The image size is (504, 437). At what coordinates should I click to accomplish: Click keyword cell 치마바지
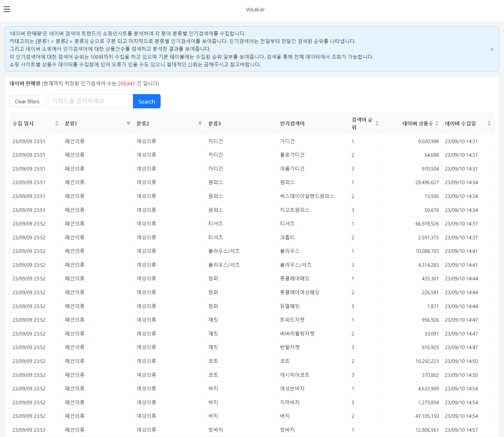[290, 402]
